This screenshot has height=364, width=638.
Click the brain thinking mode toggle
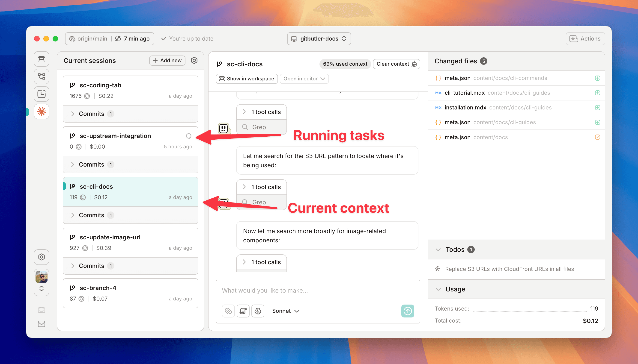[x=258, y=311]
